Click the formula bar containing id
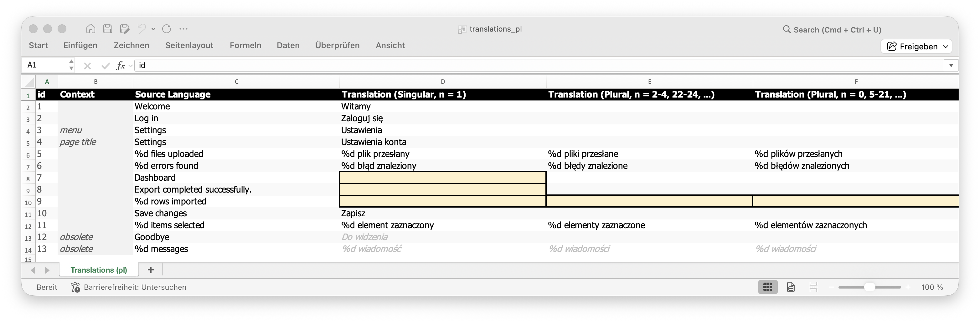The image size is (980, 322). coord(538,65)
